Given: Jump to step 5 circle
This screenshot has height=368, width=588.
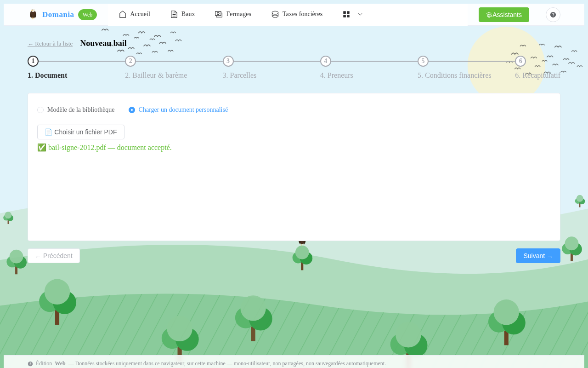Looking at the screenshot, I should 423,61.
